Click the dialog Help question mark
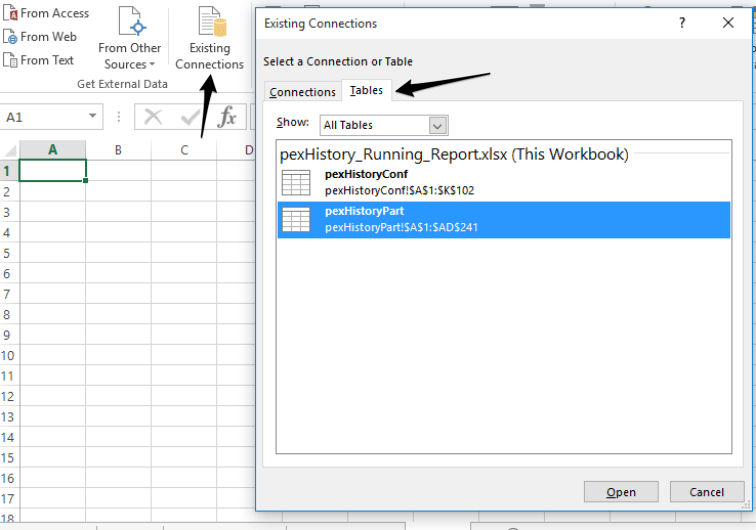The height and width of the screenshot is (530, 756). 682,22
